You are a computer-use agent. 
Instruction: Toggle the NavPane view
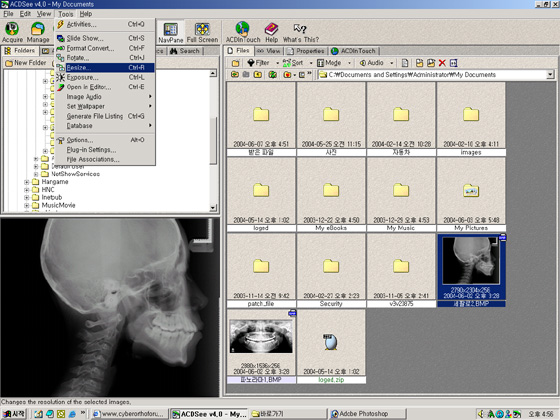(x=170, y=32)
